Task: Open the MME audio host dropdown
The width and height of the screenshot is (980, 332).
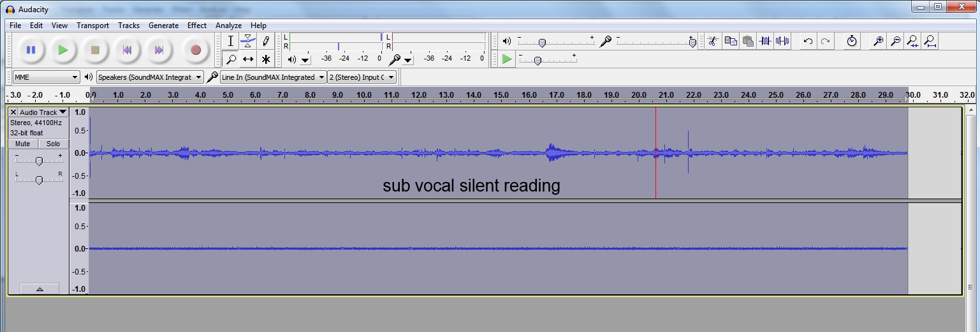Action: pos(46,77)
